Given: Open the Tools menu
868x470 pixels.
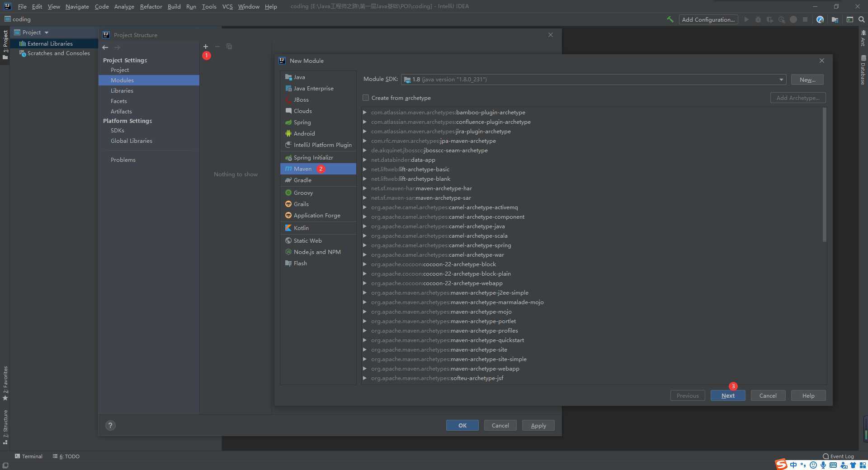Looking at the screenshot, I should coord(209,7).
